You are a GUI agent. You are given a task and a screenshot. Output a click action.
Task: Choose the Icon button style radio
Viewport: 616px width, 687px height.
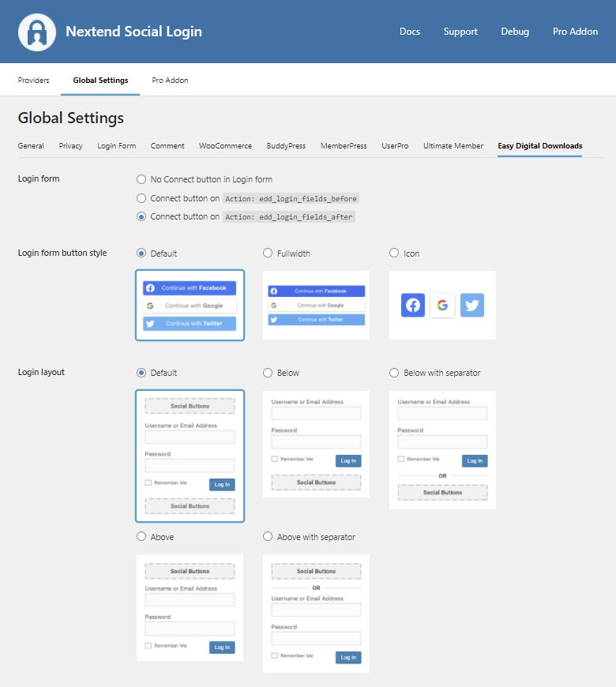(x=394, y=253)
